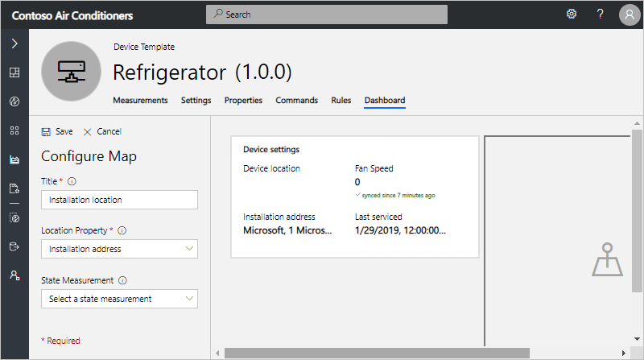
Task: Cancel the map configuration
Action: (x=102, y=131)
